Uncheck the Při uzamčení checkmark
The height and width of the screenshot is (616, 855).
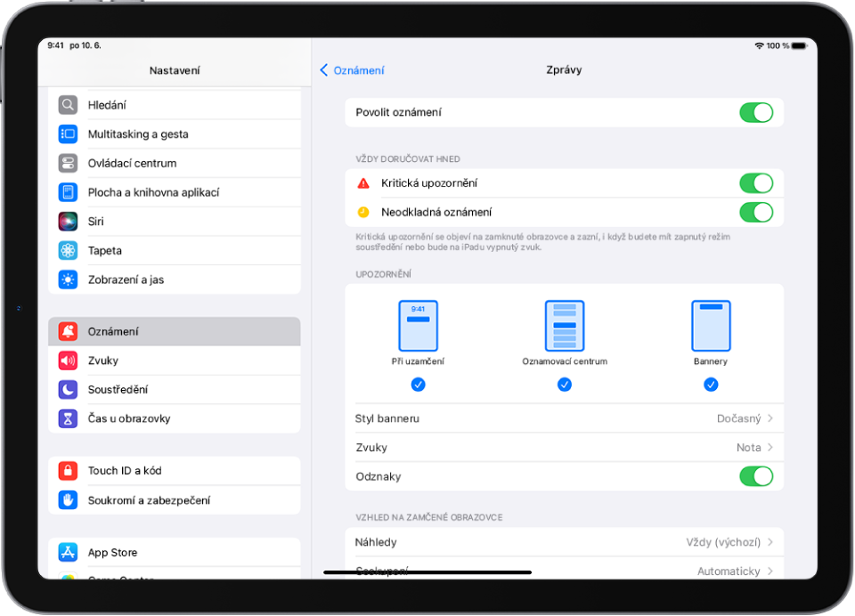[419, 385]
